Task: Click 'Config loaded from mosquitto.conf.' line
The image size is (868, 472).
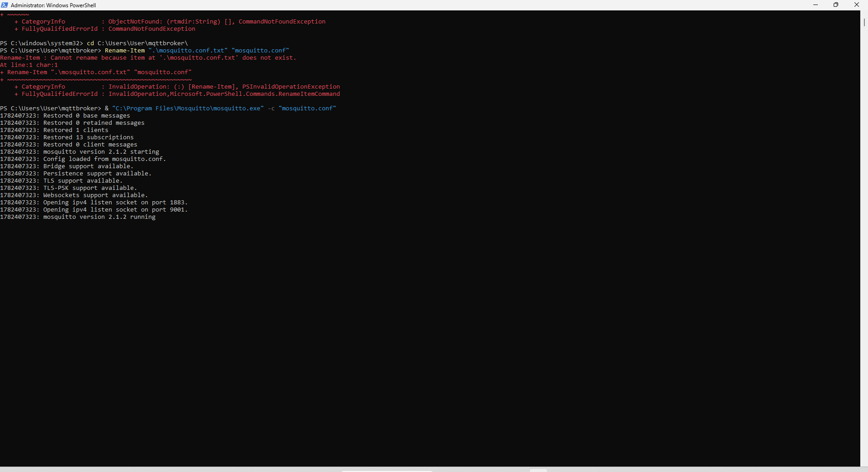Action: (83, 159)
